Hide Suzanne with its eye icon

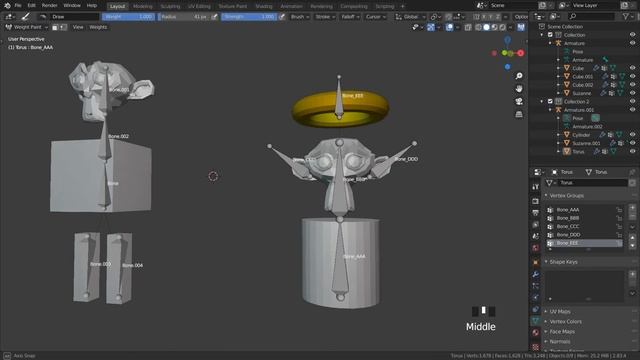point(632,93)
